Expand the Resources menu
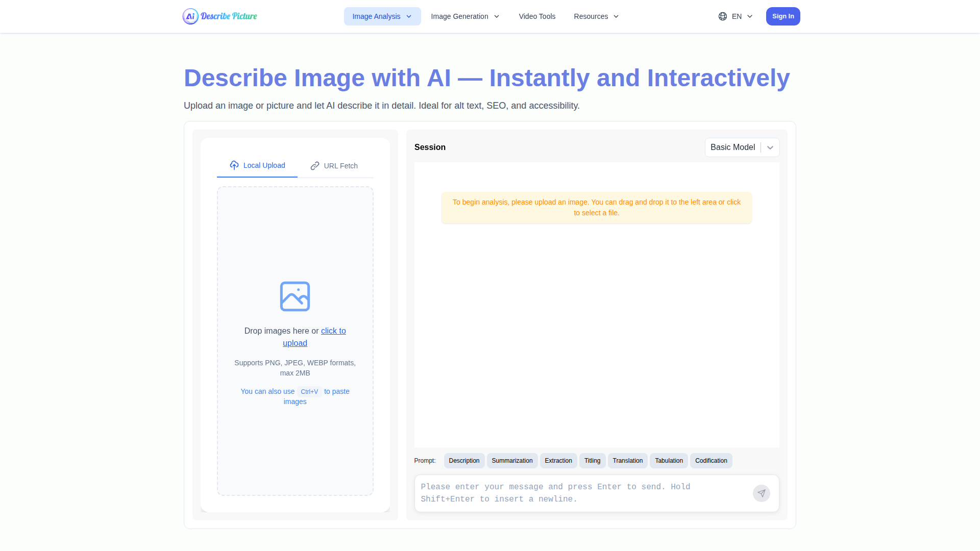The width and height of the screenshot is (980, 551). click(x=596, y=16)
